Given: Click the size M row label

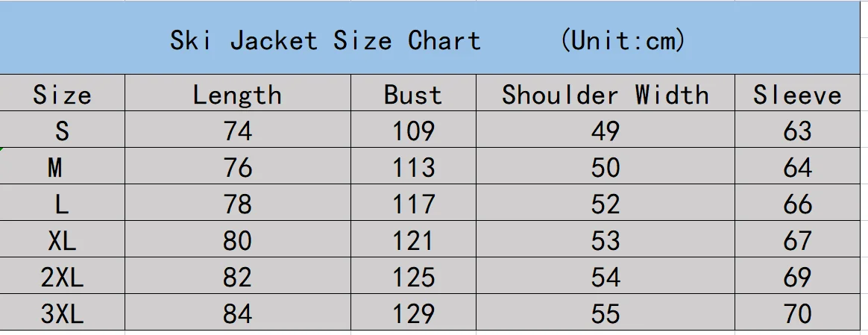Looking at the screenshot, I should click(x=55, y=168).
